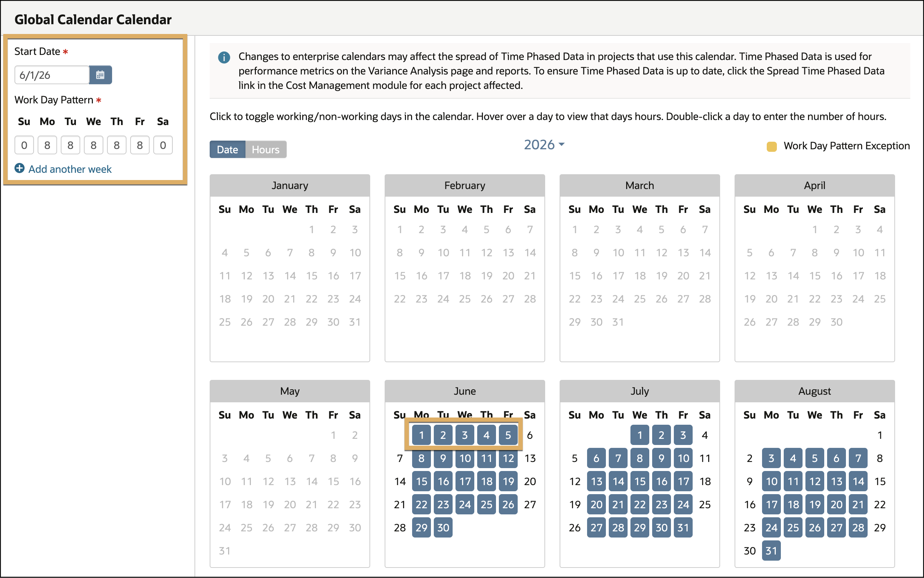
Task: Toggle July 15 working day off
Action: (640, 481)
